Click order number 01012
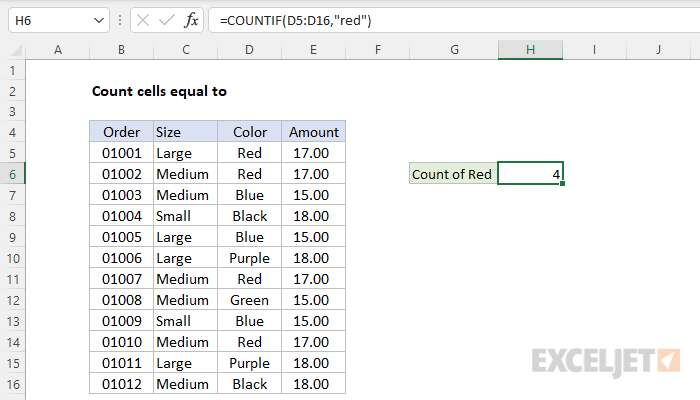 pos(121,384)
